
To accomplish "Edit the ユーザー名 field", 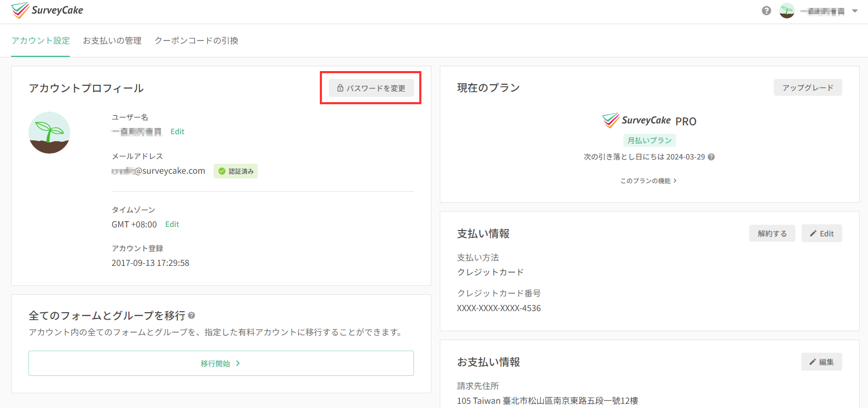I will 177,132.
